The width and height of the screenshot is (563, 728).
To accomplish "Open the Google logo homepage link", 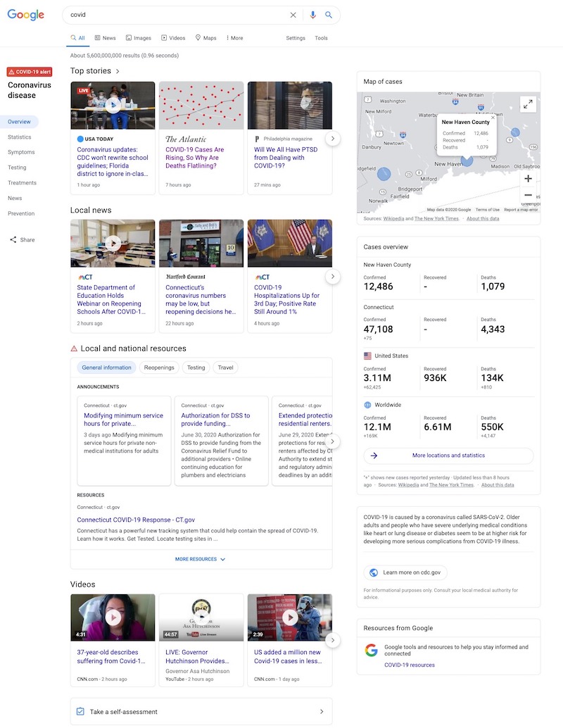I will pyautogui.click(x=26, y=14).
